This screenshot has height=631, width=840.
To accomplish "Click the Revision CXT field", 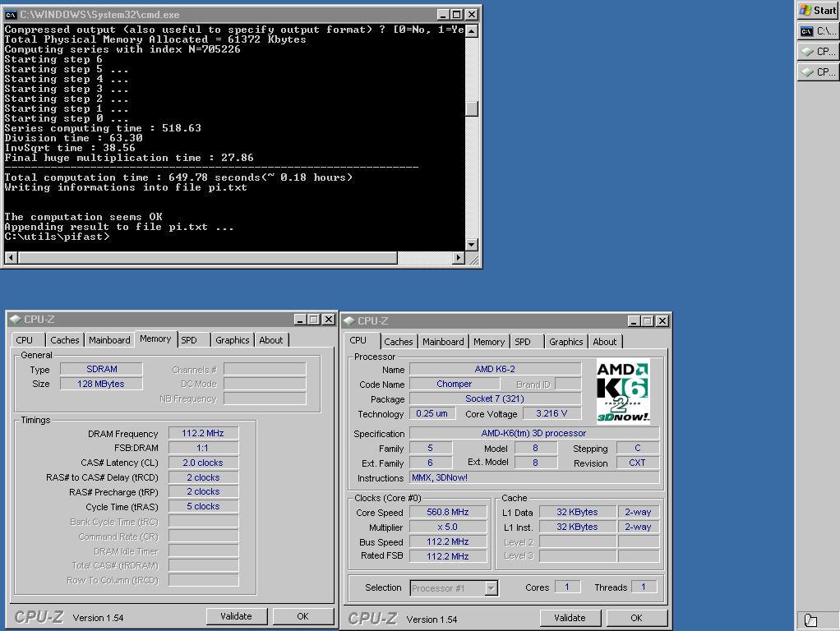I will [x=638, y=463].
